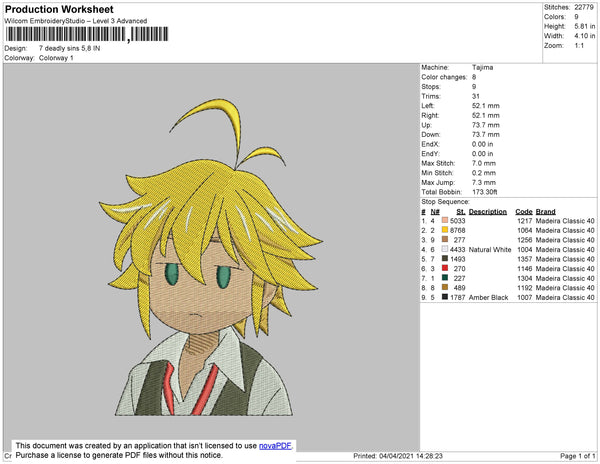The height and width of the screenshot is (464, 600).
Task: Click the 'Brand' column header
Action: coord(546,212)
